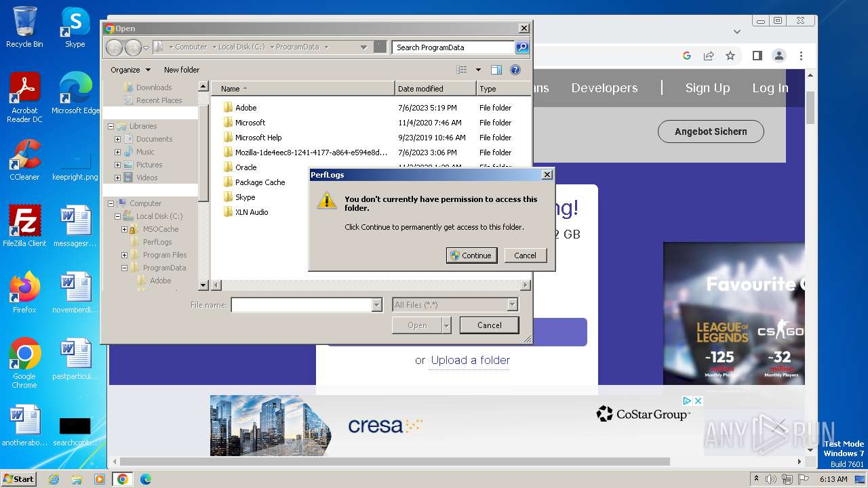The height and width of the screenshot is (488, 868).
Task: Click Google icon in Chrome address bar
Action: [x=687, y=56]
